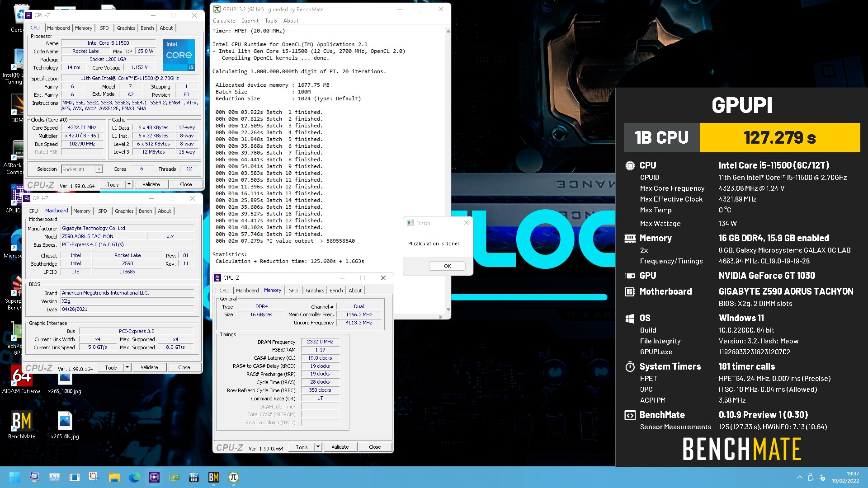Image resolution: width=868 pixels, height=488 pixels.
Task: Switch to the Mainboard tab in top CPU-Z window
Action: (x=58, y=28)
